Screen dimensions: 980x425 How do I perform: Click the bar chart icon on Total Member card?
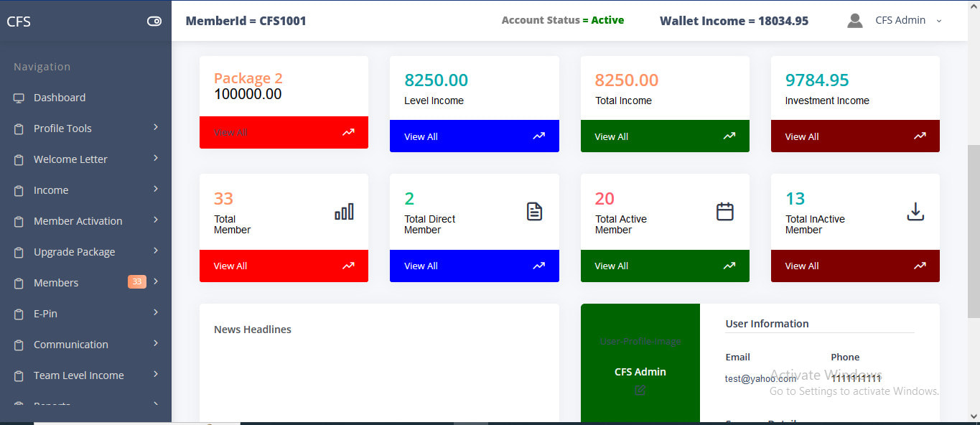click(344, 212)
